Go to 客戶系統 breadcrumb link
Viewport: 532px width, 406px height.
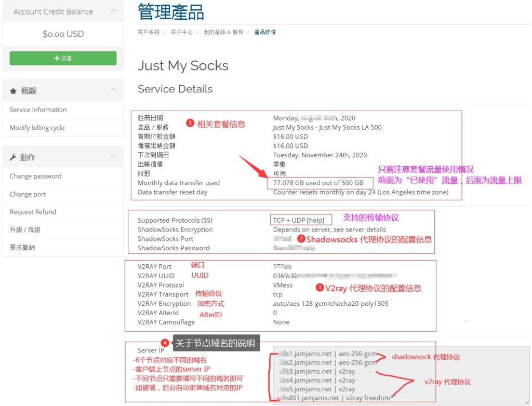[x=148, y=32]
